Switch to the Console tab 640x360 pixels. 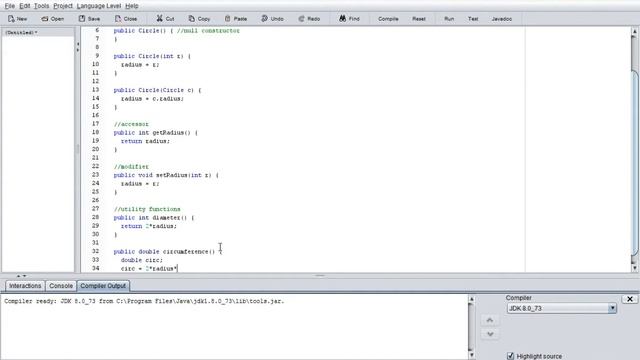tap(61, 286)
